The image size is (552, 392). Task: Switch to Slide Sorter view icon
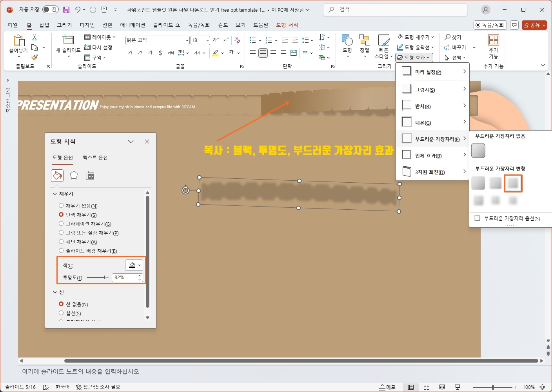427,387
